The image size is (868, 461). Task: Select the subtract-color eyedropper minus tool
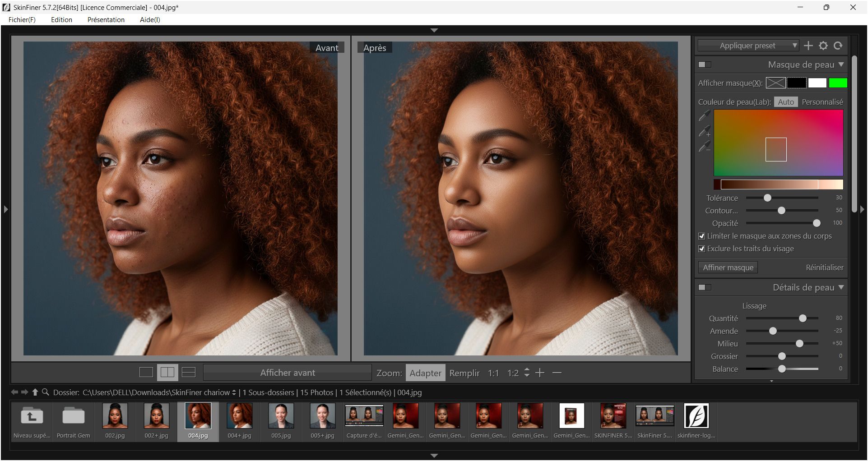[x=705, y=147]
